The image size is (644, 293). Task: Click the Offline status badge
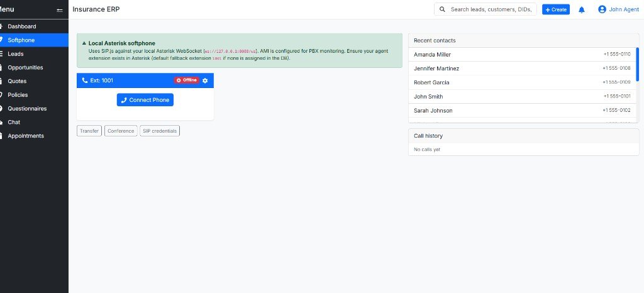186,80
